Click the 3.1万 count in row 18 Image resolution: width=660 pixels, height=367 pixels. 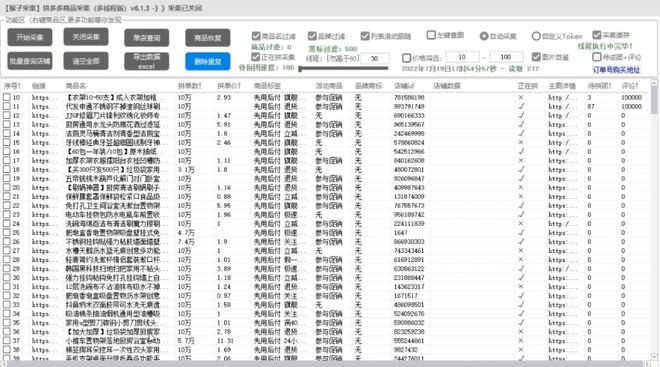click(186, 169)
